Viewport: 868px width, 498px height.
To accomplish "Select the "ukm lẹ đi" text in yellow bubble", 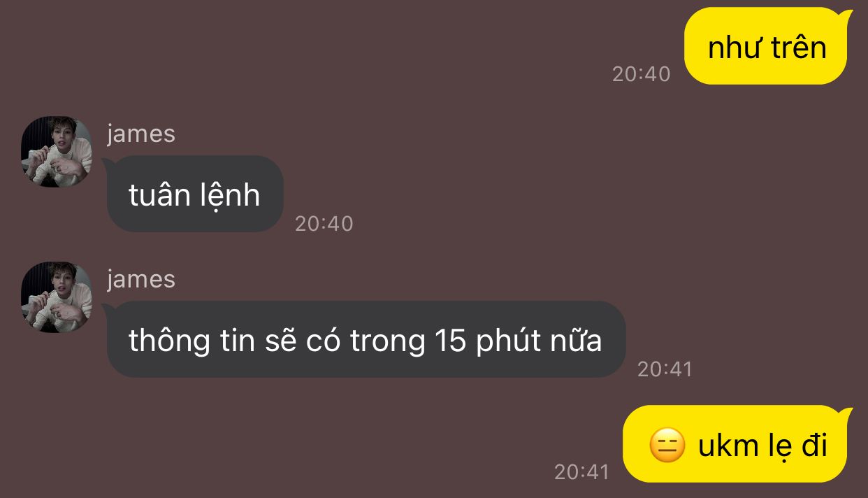I will [x=762, y=446].
